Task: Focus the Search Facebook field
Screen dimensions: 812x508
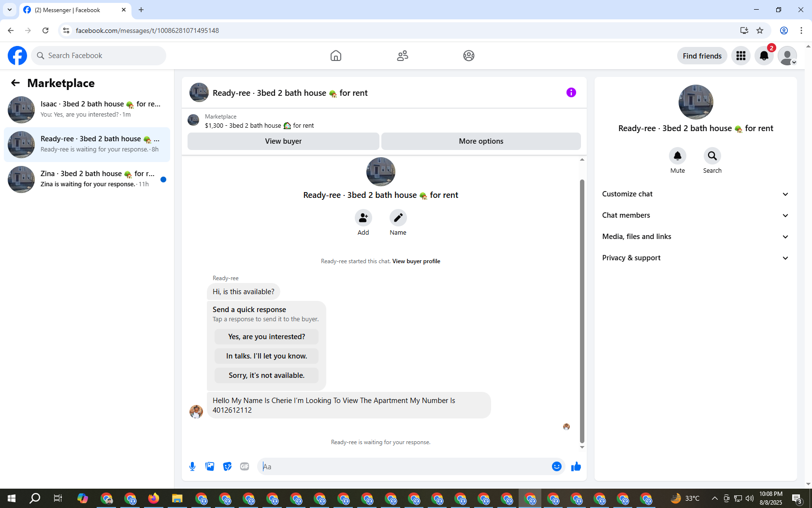Action: pos(99,56)
